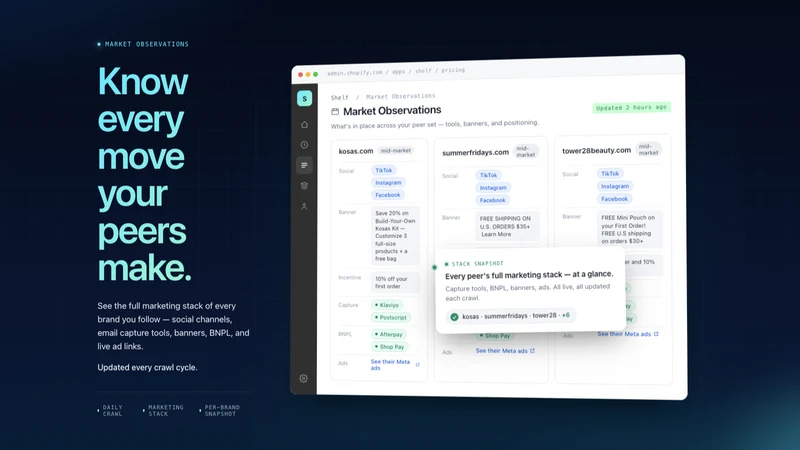Viewport: 800px width, 450px height.
Task: Click the mid-market badge on kosas.com
Action: point(396,151)
